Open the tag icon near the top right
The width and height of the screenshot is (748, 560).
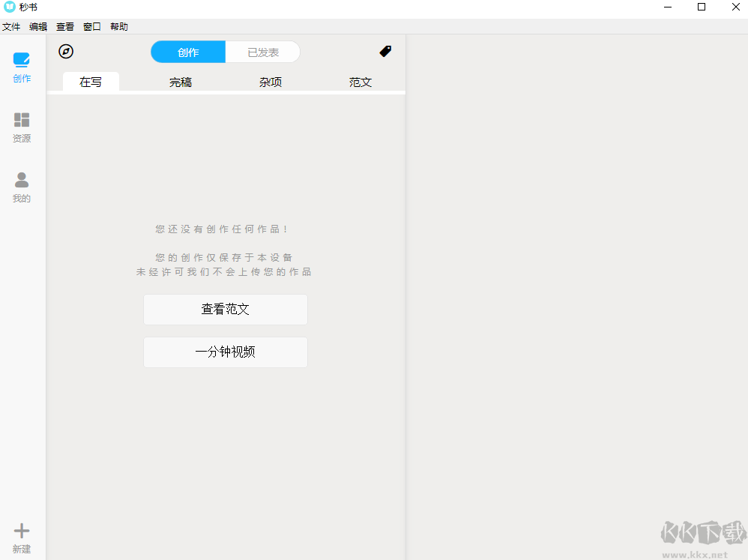click(x=384, y=51)
